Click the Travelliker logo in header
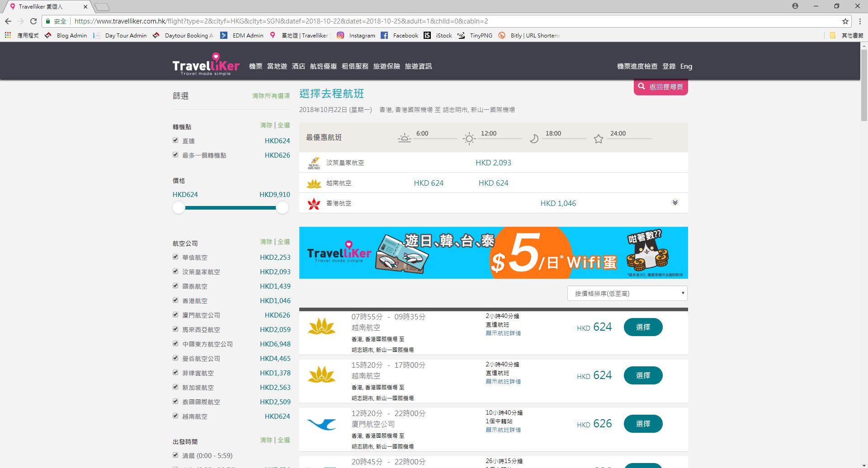The image size is (868, 468). pos(206,65)
